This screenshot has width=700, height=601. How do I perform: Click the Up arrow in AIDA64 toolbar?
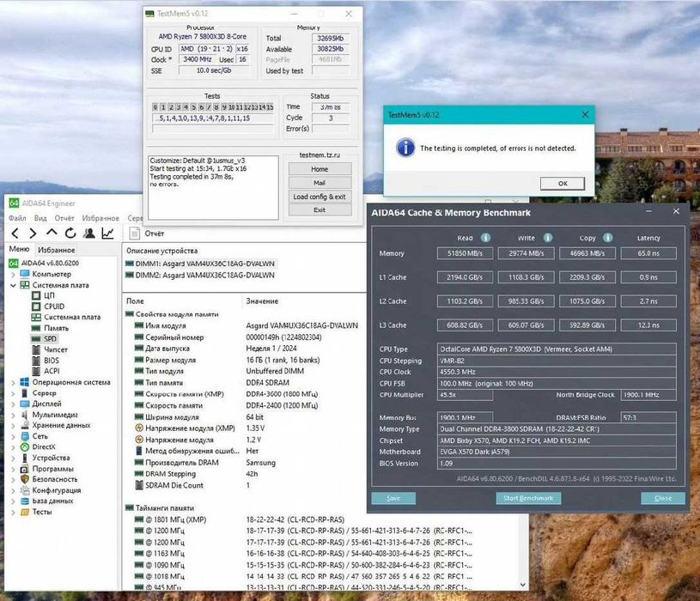pos(52,234)
